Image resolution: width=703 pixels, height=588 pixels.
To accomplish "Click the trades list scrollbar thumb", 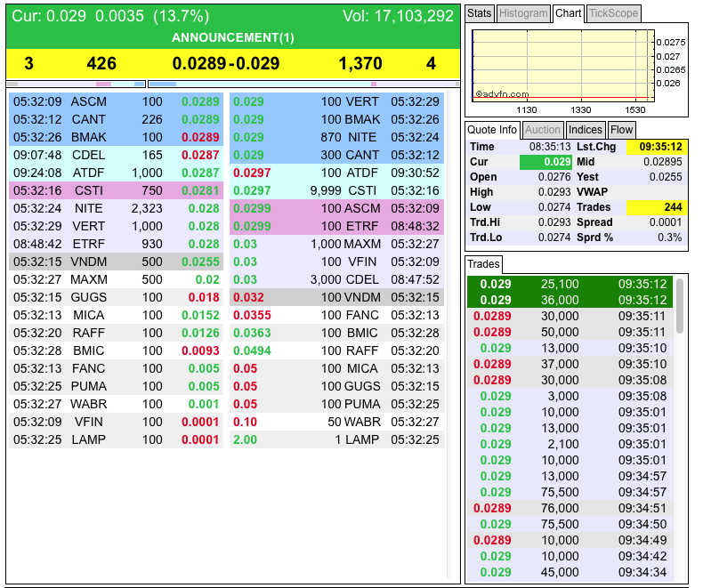I will click(x=680, y=306).
